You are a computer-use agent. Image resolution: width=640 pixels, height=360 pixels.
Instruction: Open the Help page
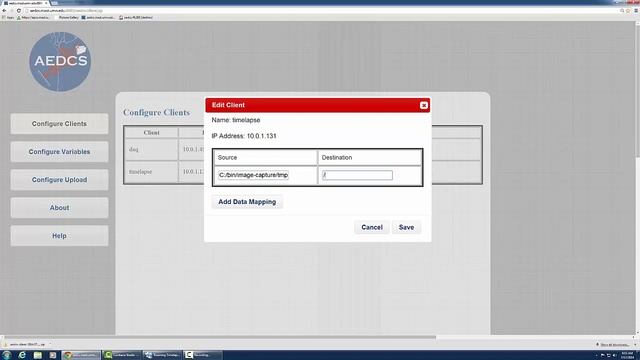tap(59, 236)
